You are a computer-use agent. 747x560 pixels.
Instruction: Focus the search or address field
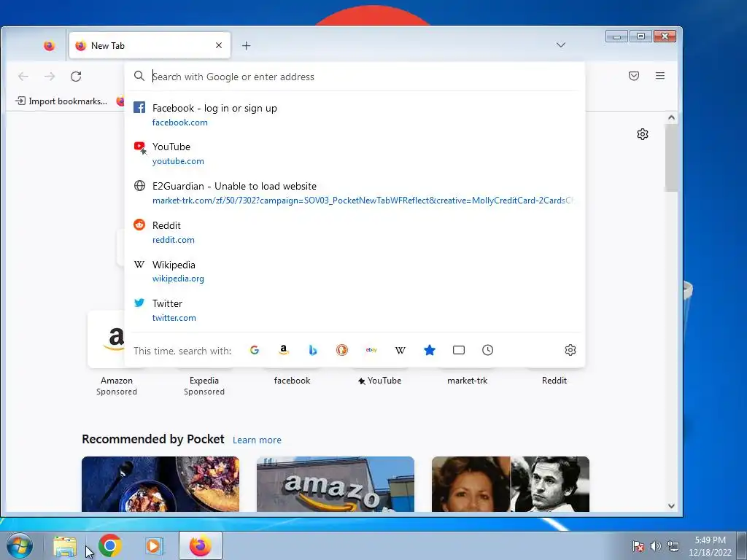click(x=355, y=77)
